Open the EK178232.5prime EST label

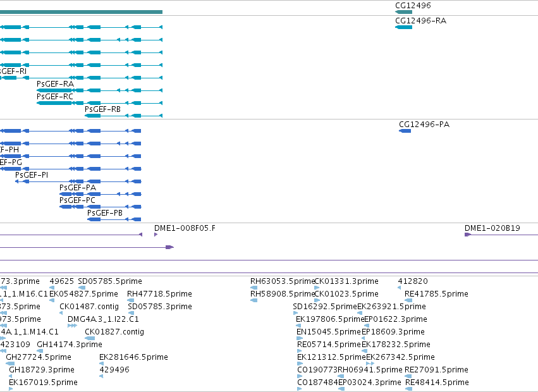[x=396, y=345]
